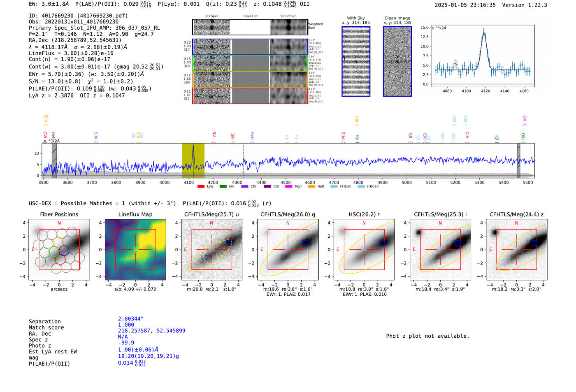Select the CFHTLS/Meg(24.4) z cutout

pos(516,250)
